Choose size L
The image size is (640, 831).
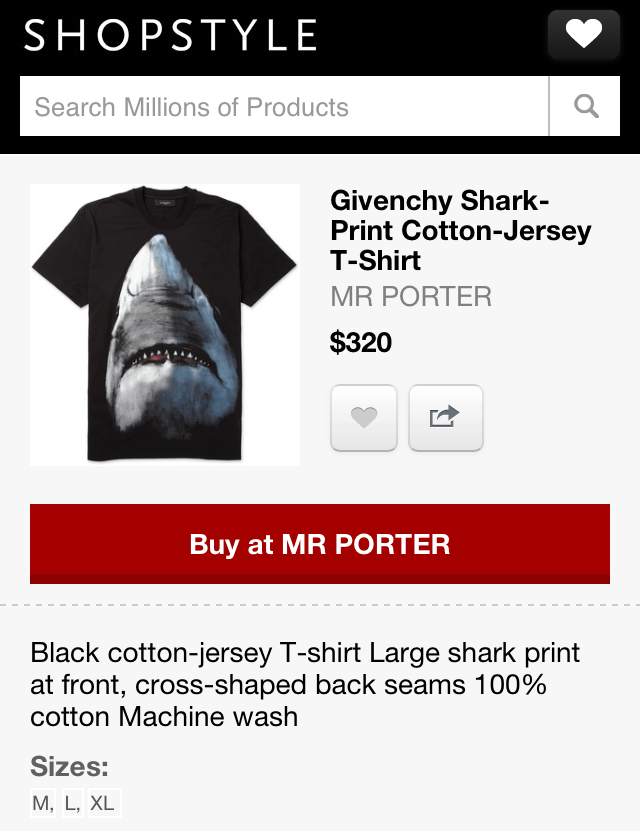click(x=73, y=803)
